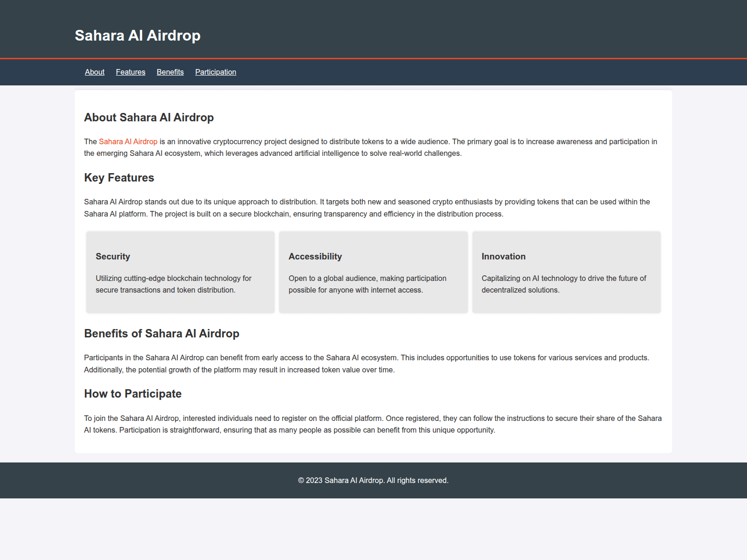Select the Security feature card
Image resolution: width=747 pixels, height=560 pixels.
[x=180, y=272]
